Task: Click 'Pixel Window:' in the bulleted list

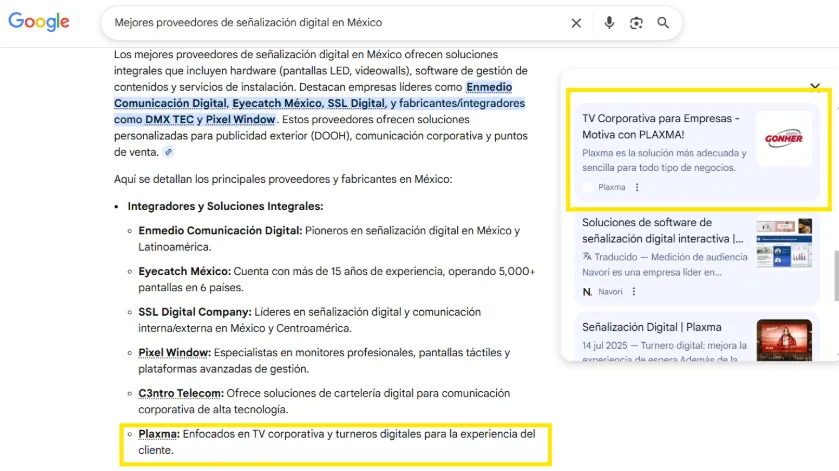Action: point(174,353)
